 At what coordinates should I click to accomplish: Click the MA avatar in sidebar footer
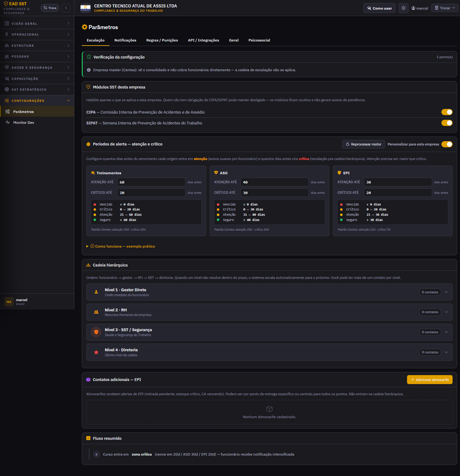click(x=9, y=302)
